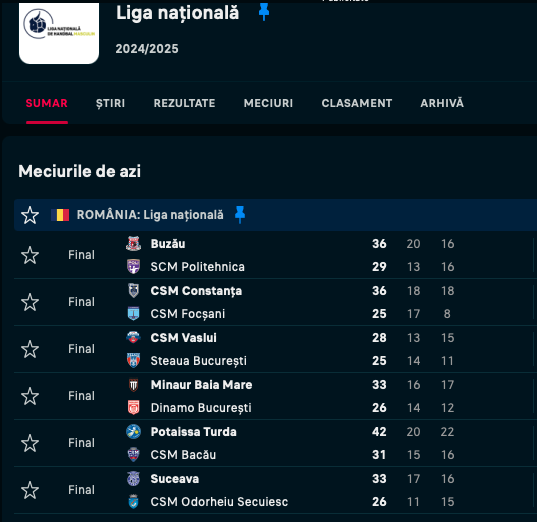Screen dimensions: 537x522
Task: Open the REZULTATE tab
Action: click(x=184, y=103)
